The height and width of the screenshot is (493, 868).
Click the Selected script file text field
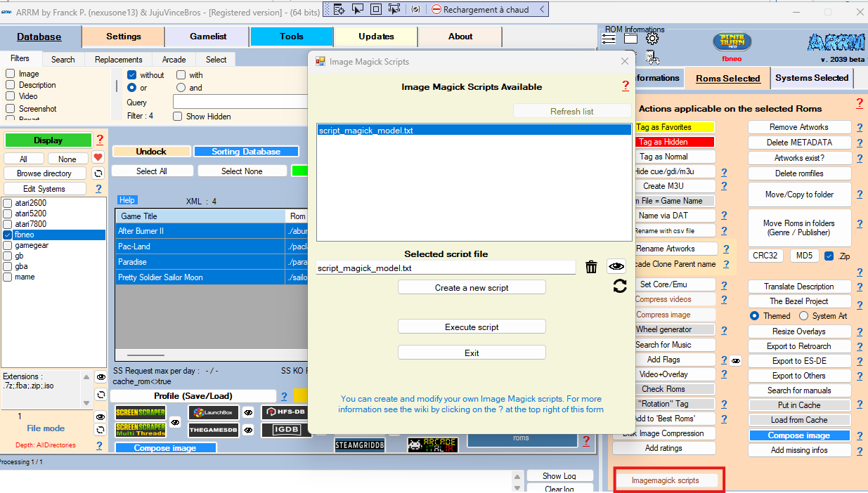coord(446,268)
